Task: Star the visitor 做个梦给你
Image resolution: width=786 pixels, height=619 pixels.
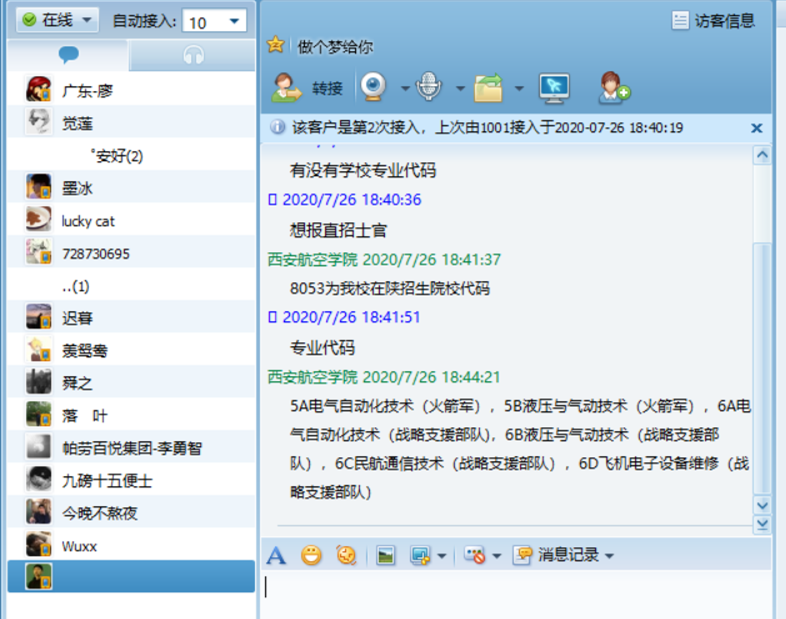Action: [x=276, y=45]
